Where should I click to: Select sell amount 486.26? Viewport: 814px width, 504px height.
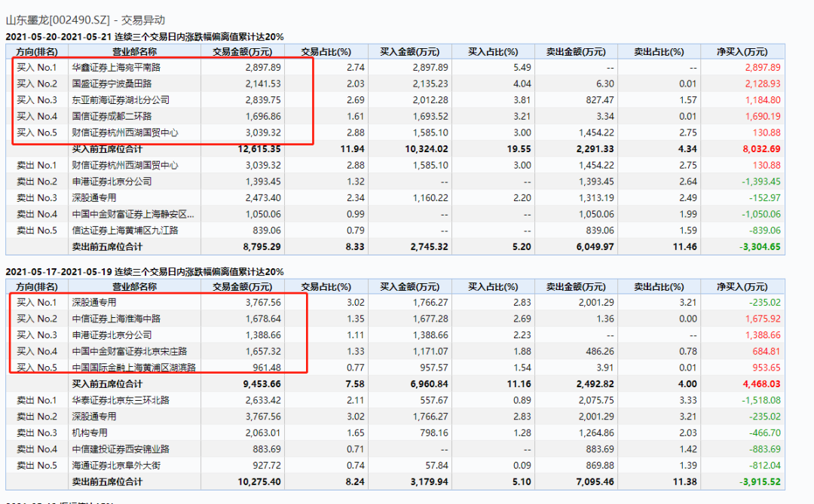coord(600,351)
